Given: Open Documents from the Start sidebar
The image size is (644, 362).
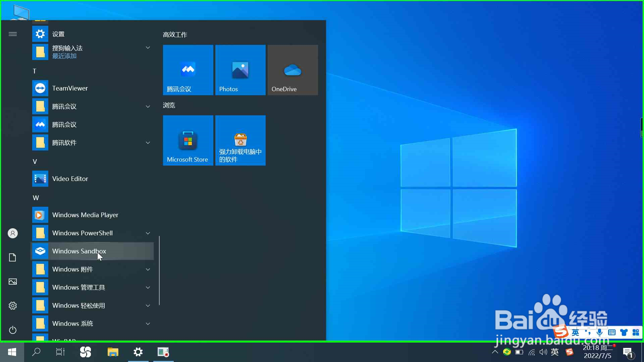Looking at the screenshot, I should coord(13,257).
